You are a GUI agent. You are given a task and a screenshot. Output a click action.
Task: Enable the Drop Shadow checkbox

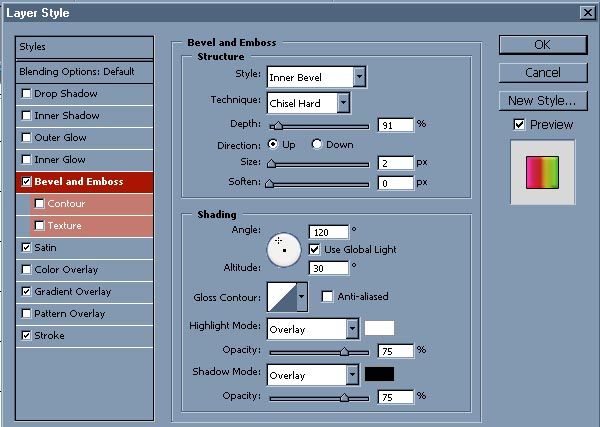(26, 94)
